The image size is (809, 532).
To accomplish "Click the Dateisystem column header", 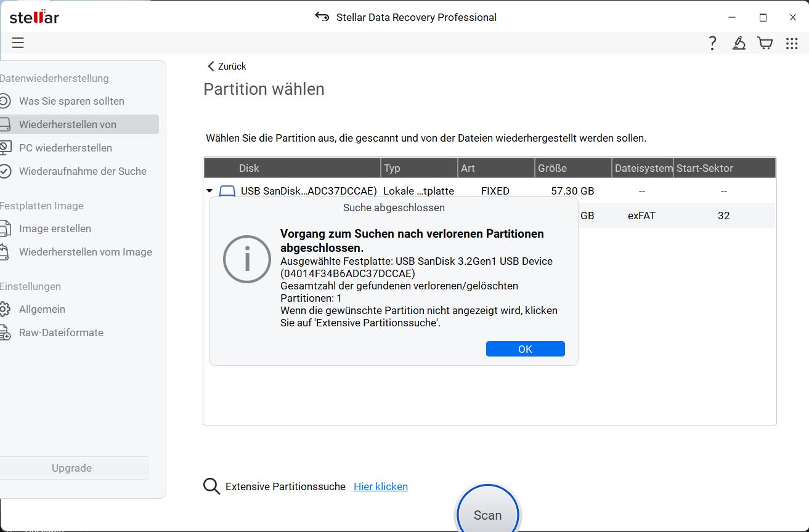I will coord(643,168).
